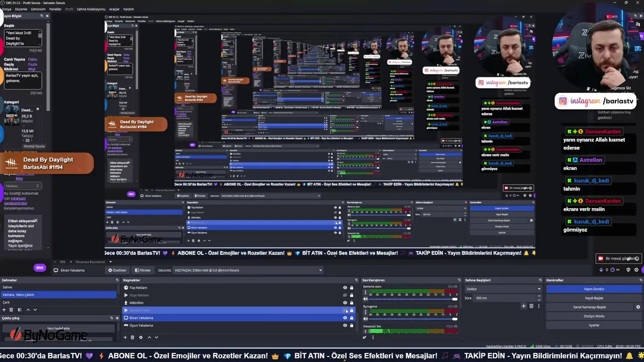Click purple Bitti button
This screenshot has height=362, width=644.
coord(40,267)
